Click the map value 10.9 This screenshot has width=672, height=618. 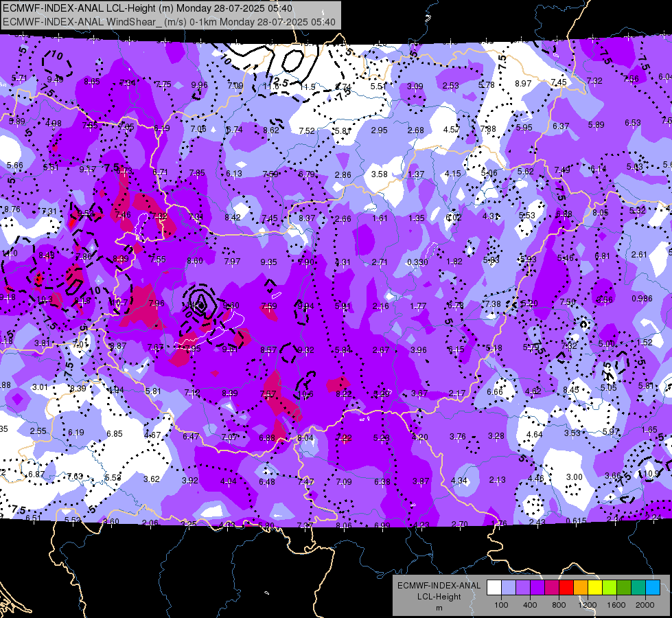pyautogui.click(x=651, y=474)
